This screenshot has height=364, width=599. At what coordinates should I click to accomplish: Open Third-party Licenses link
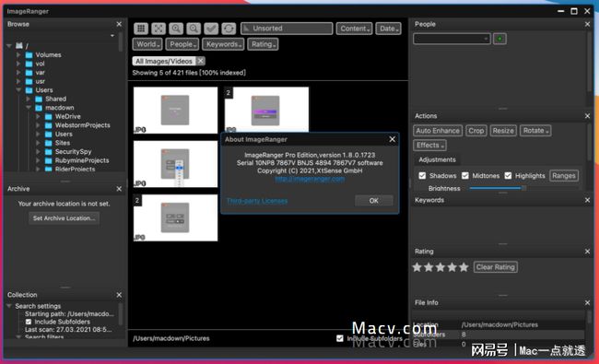tap(257, 201)
